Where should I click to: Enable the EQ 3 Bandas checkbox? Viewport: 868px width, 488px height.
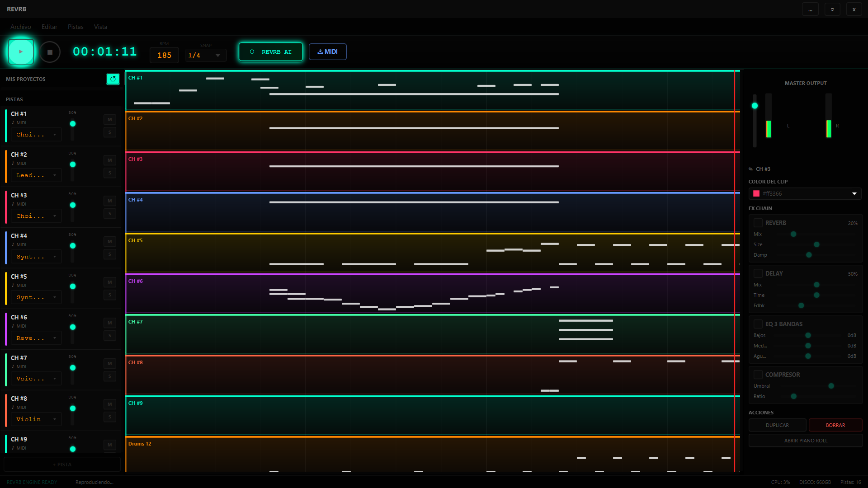click(758, 324)
